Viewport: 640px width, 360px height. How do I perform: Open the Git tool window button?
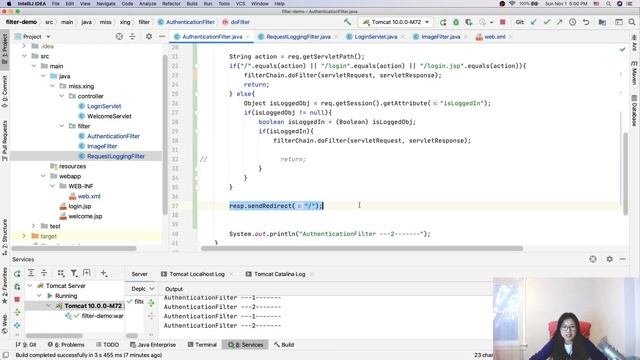(26, 344)
